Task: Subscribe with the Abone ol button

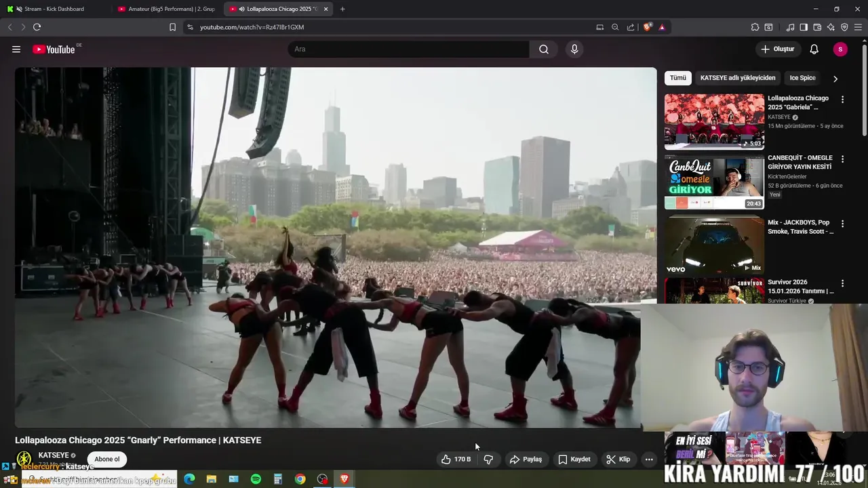Action: pyautogui.click(x=106, y=460)
